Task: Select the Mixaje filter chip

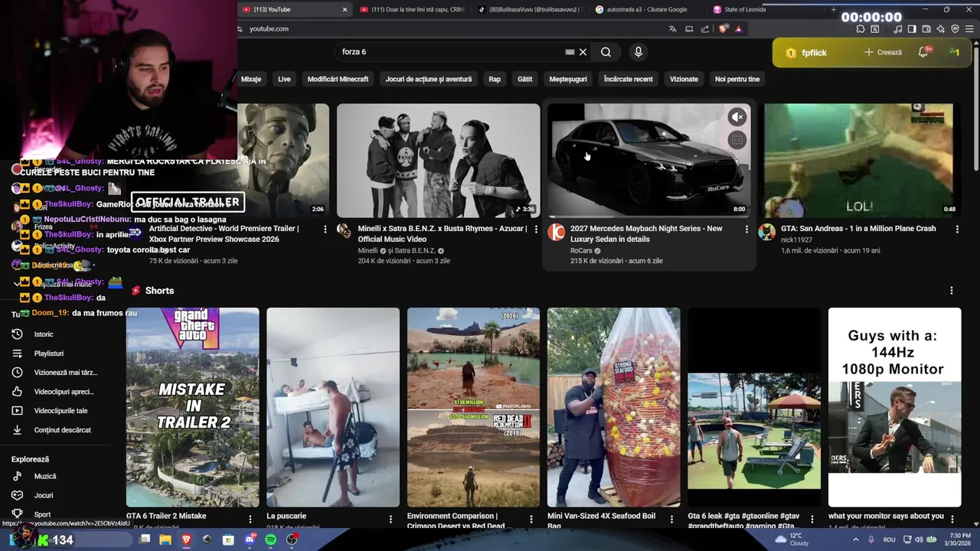Action: [251, 79]
